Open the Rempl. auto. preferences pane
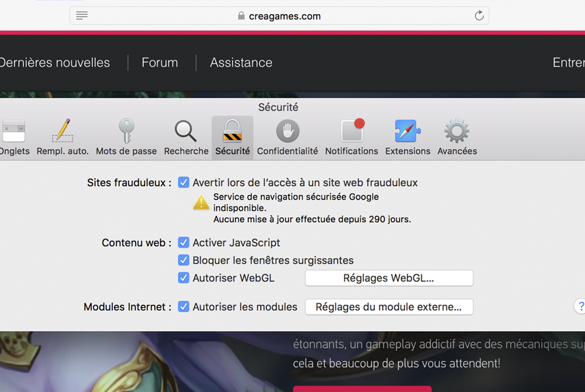Viewport: 585px width, 392px height. point(63,138)
